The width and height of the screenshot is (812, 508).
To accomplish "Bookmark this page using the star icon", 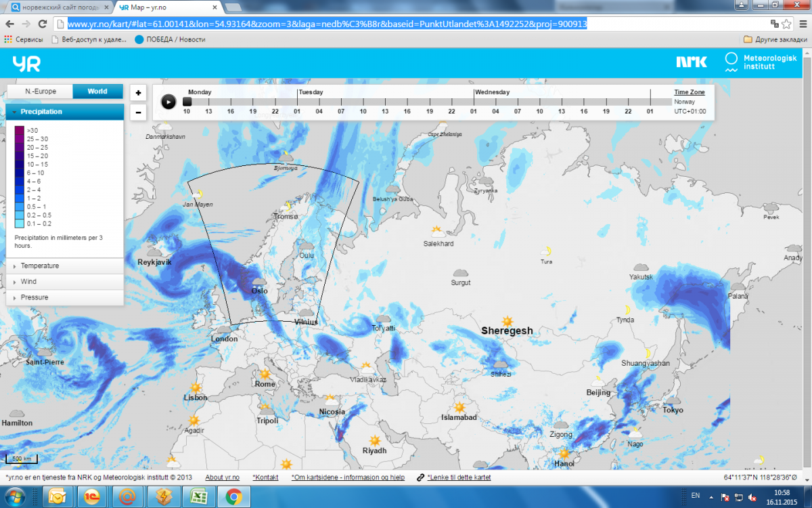I will click(786, 24).
